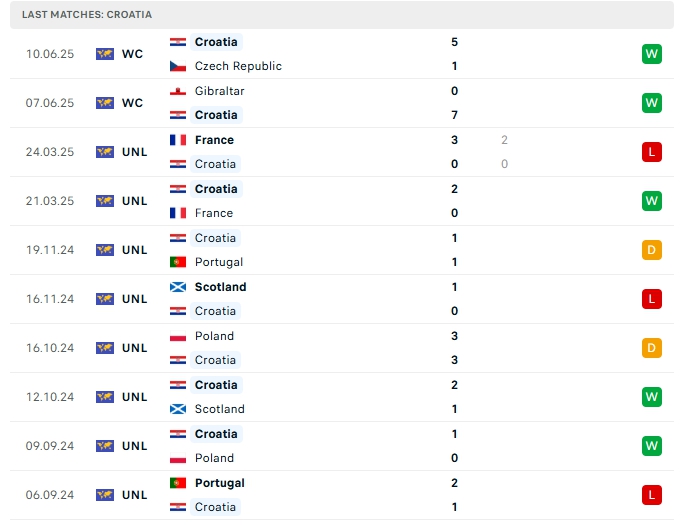Viewport: 686px width, 525px height.
Task: Click the competition icon beside WC on 10.06.25
Action: 105,54
